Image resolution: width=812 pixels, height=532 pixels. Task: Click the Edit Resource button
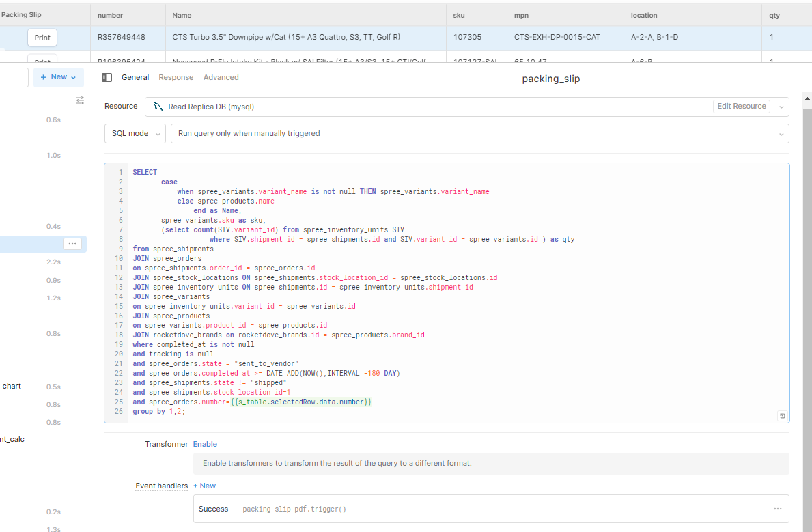point(742,106)
